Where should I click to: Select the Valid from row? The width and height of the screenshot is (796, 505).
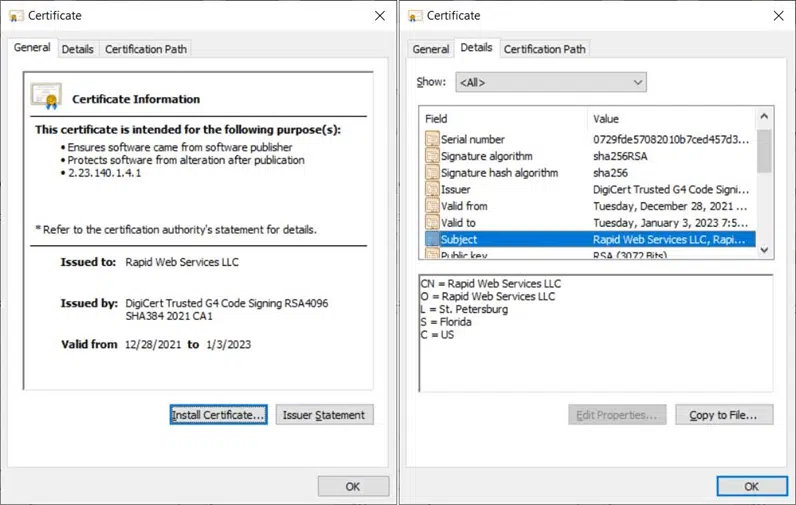click(x=590, y=206)
